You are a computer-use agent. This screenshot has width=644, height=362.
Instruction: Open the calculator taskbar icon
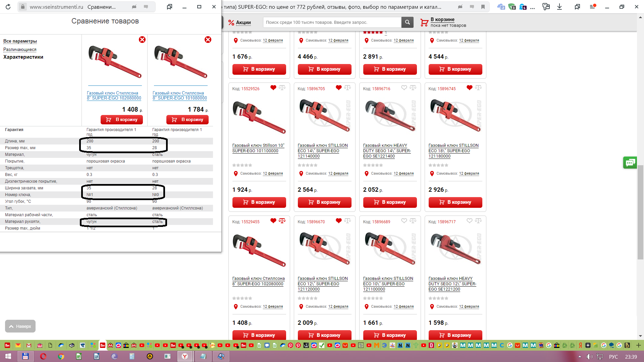point(132,356)
